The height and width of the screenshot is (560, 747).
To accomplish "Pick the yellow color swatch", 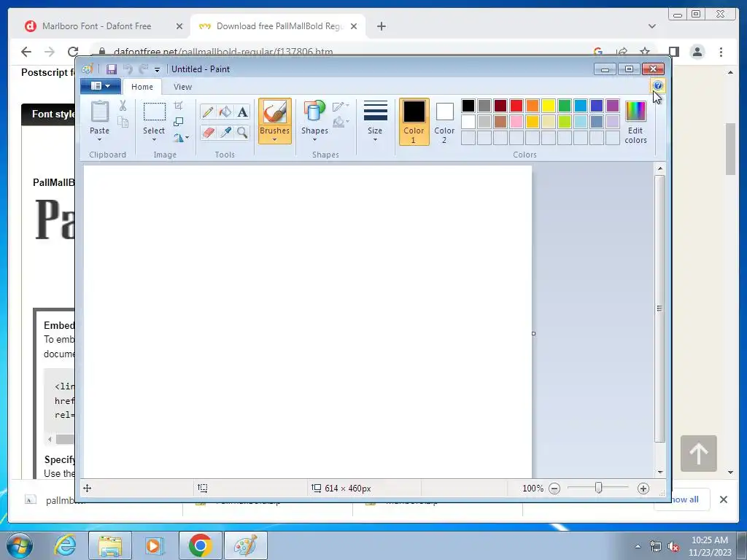I will (549, 106).
